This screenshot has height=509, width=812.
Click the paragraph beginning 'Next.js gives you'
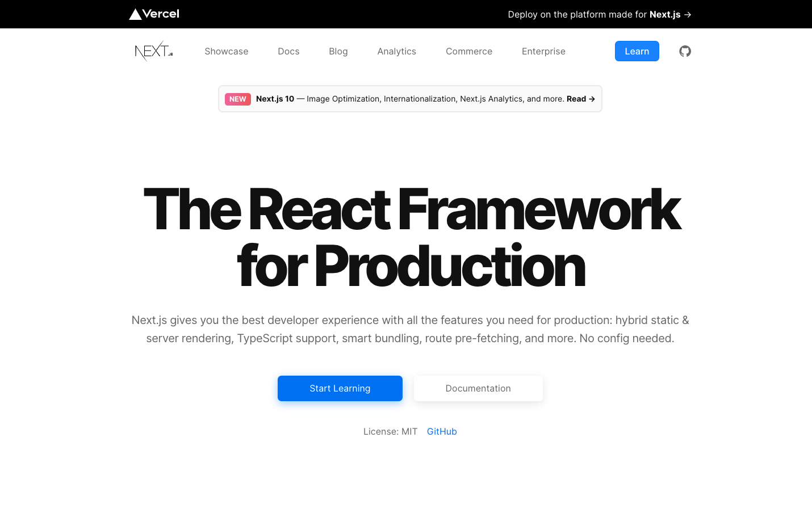coord(410,329)
